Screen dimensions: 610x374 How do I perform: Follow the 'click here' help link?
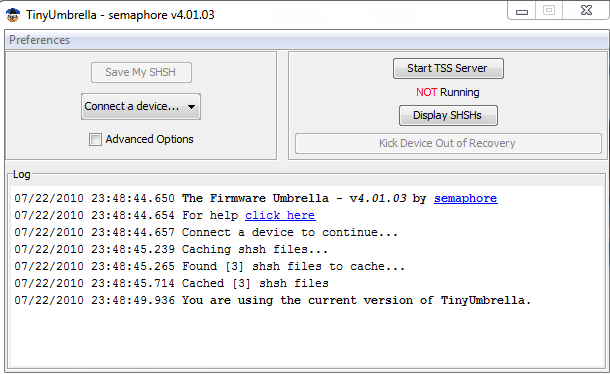coord(280,215)
